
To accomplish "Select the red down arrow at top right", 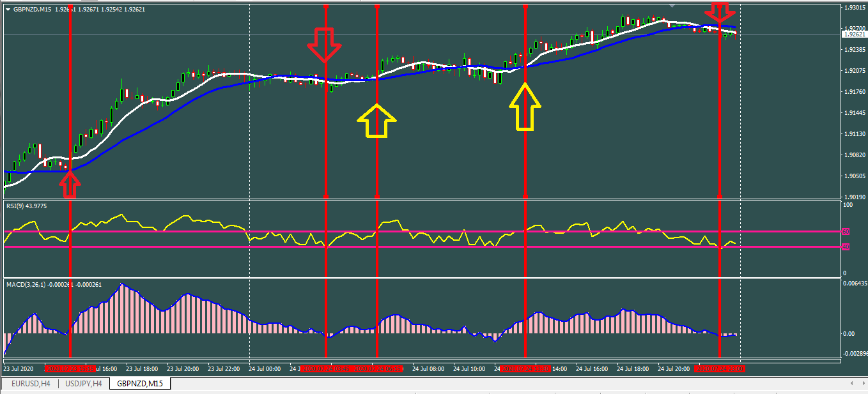I will click(720, 13).
